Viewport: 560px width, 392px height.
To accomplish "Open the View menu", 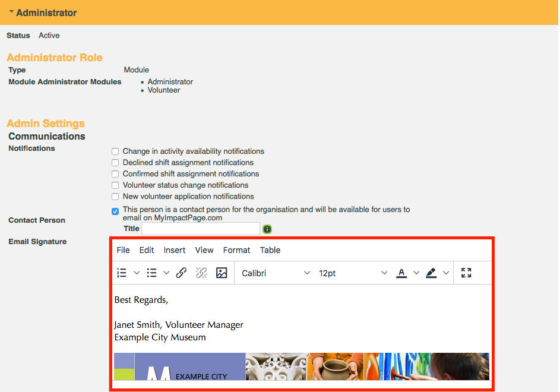I will (x=204, y=250).
